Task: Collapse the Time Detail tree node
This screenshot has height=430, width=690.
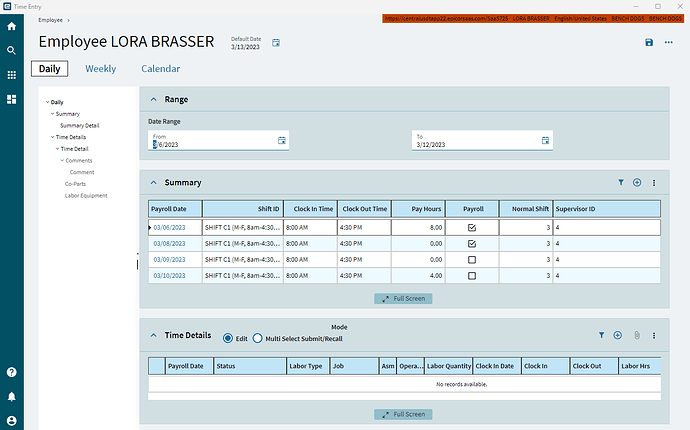Action: pos(57,149)
